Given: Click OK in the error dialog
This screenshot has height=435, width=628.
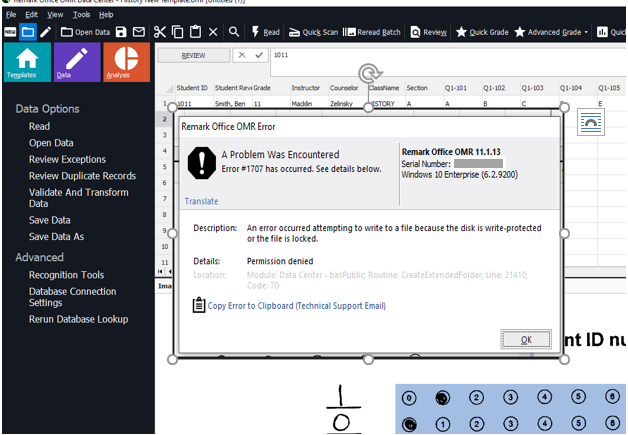Looking at the screenshot, I should [x=526, y=340].
